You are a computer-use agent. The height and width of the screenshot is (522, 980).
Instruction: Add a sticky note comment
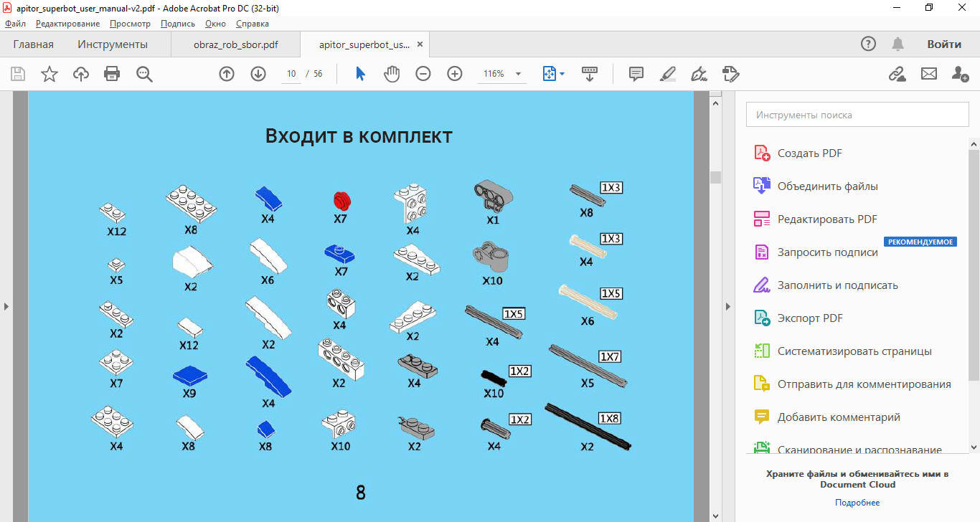[636, 74]
